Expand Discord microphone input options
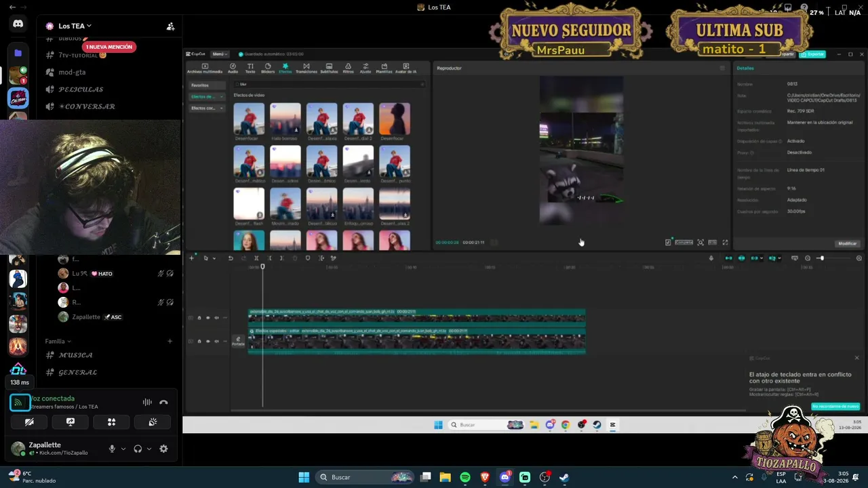The height and width of the screenshot is (488, 868). click(123, 449)
